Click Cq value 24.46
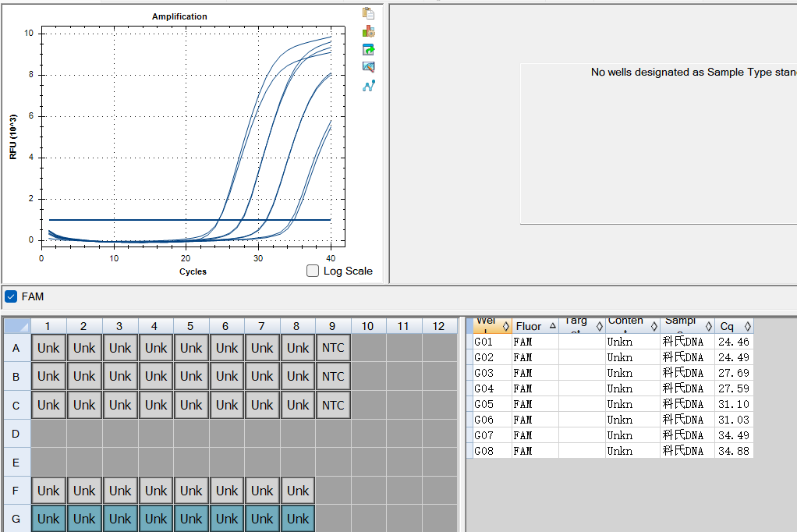This screenshot has width=797, height=532. 734,342
